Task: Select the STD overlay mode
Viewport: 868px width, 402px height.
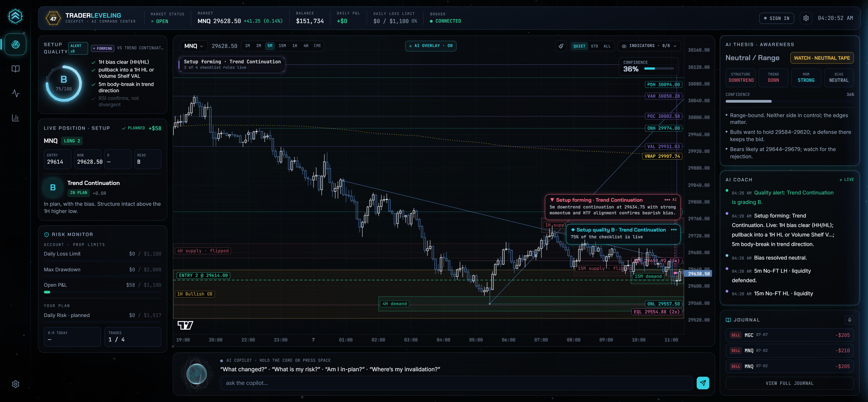Action: pyautogui.click(x=594, y=46)
